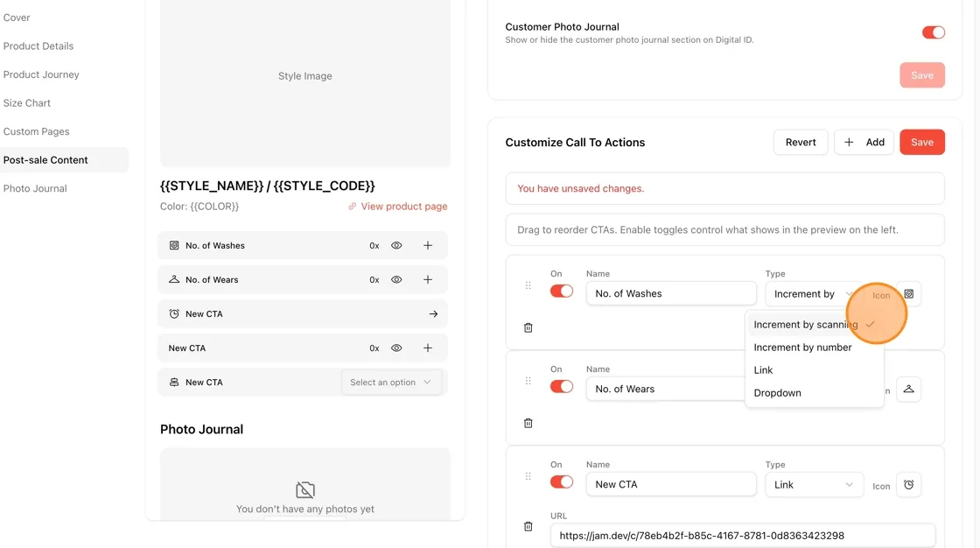Click the no-photos camera icon

pyautogui.click(x=305, y=490)
